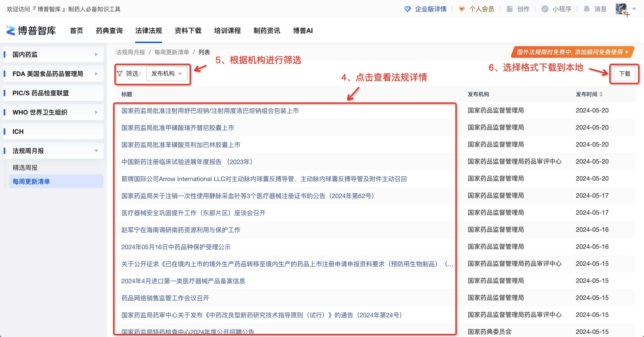
Task: Go to 首页 tab
Action: [x=77, y=30]
